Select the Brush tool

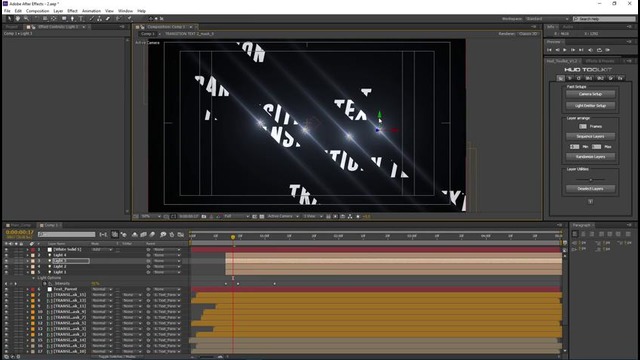coord(91,18)
